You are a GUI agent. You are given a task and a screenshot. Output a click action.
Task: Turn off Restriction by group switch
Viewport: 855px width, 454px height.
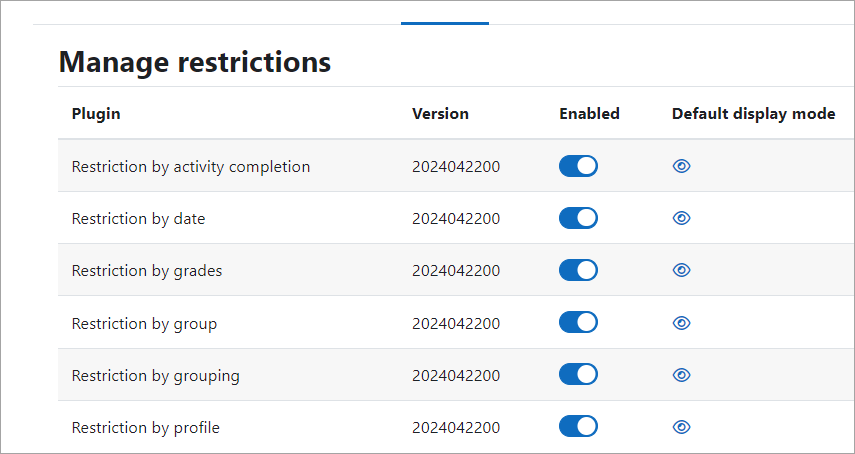578,322
